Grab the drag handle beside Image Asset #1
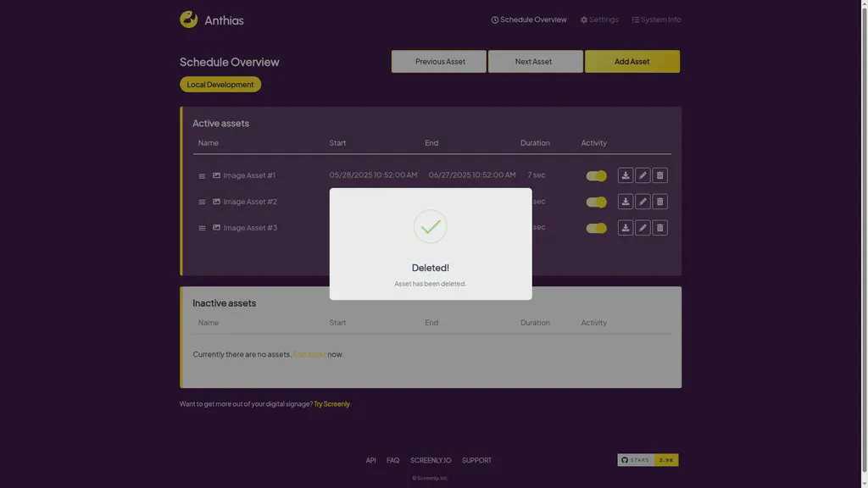 [x=202, y=175]
